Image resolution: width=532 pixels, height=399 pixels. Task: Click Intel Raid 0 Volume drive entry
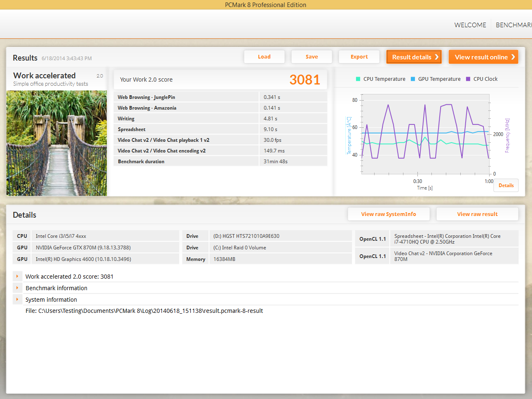tap(240, 248)
